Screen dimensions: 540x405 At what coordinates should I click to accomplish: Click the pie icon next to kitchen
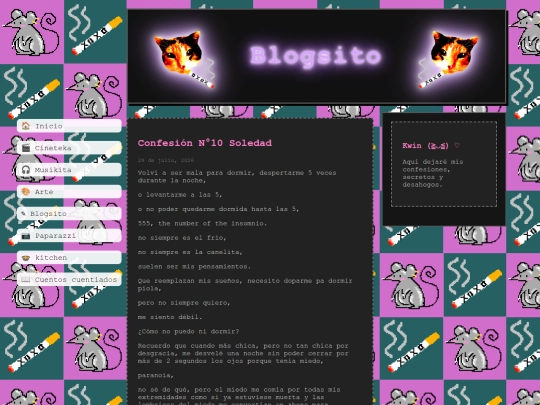click(26, 257)
